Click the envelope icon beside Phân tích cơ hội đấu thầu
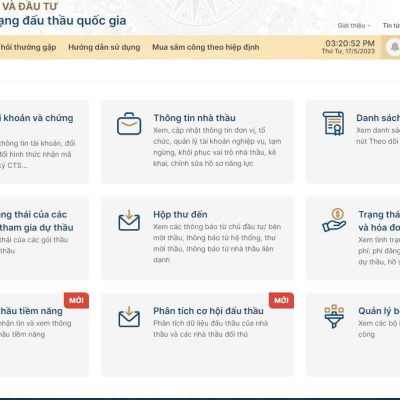 pyautogui.click(x=129, y=317)
